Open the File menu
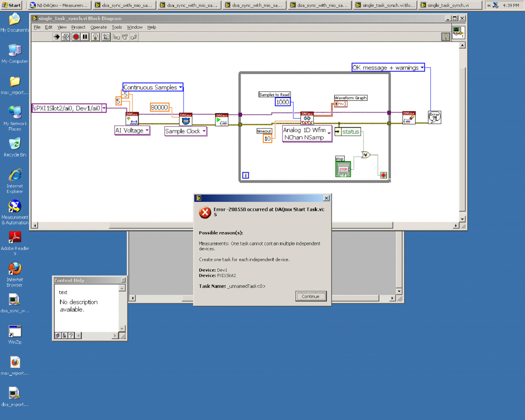525x420 pixels. (x=37, y=27)
